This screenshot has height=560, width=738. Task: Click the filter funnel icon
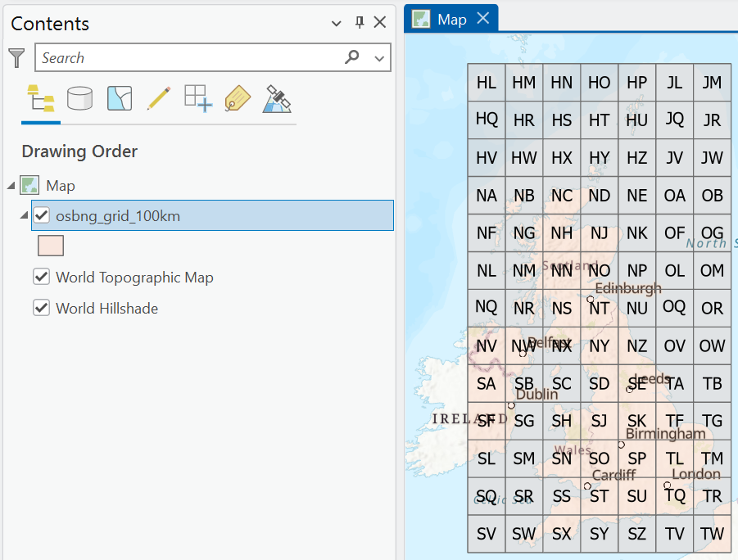[16, 58]
